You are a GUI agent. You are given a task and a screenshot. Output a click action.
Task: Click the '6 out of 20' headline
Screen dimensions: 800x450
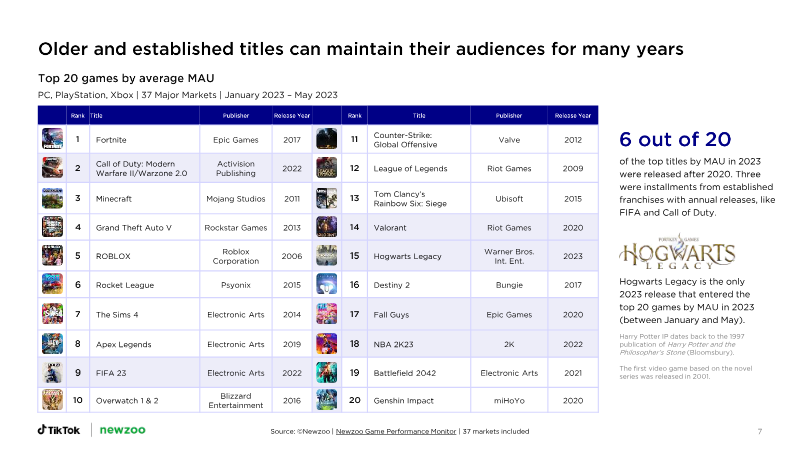coord(676,139)
